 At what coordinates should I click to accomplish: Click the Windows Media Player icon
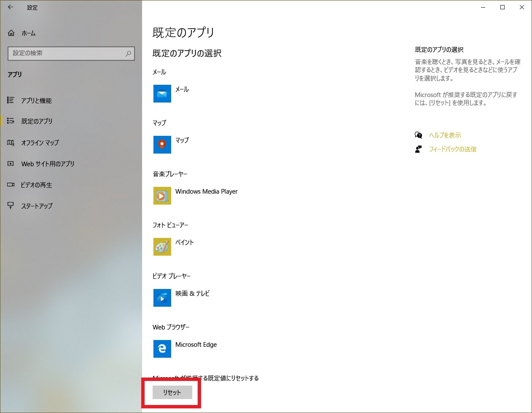tap(162, 196)
